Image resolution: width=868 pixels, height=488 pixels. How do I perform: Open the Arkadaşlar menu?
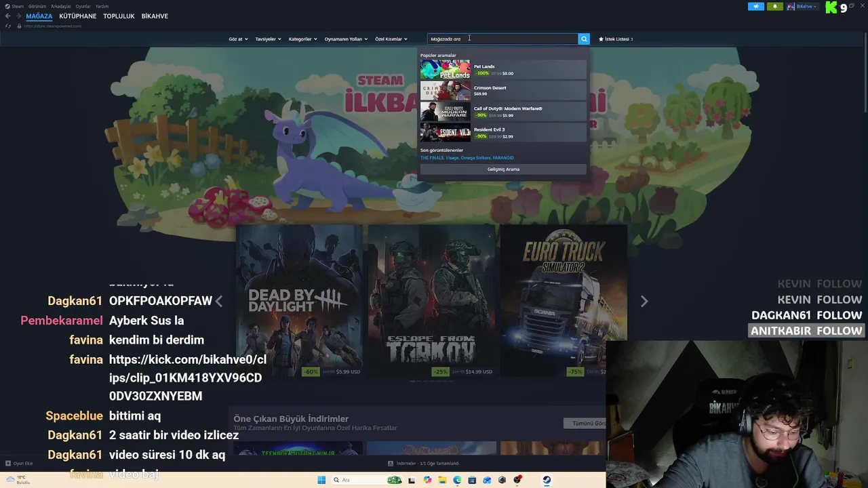[61, 6]
